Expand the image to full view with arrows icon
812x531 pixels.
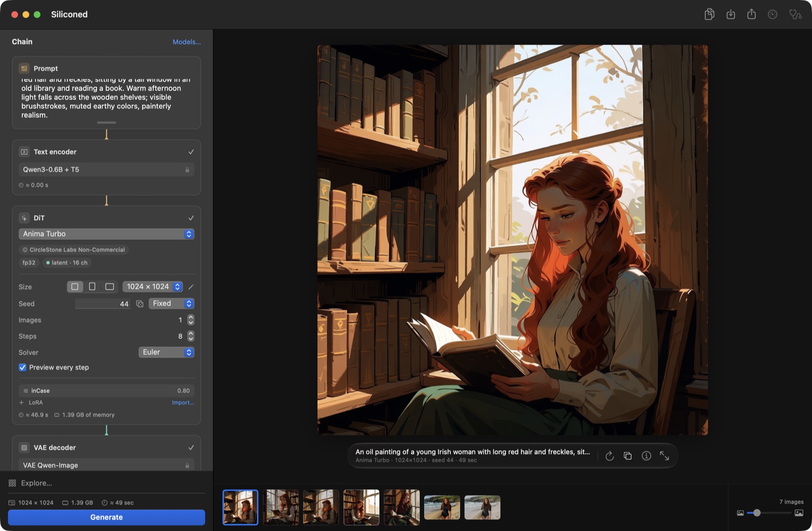tap(664, 456)
